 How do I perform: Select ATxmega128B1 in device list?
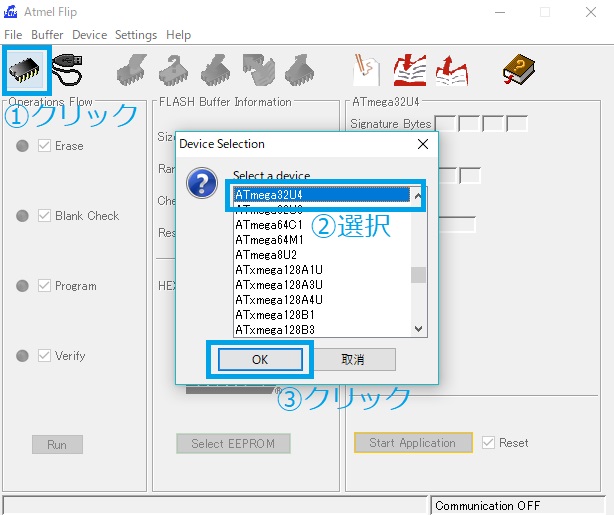tap(322, 314)
